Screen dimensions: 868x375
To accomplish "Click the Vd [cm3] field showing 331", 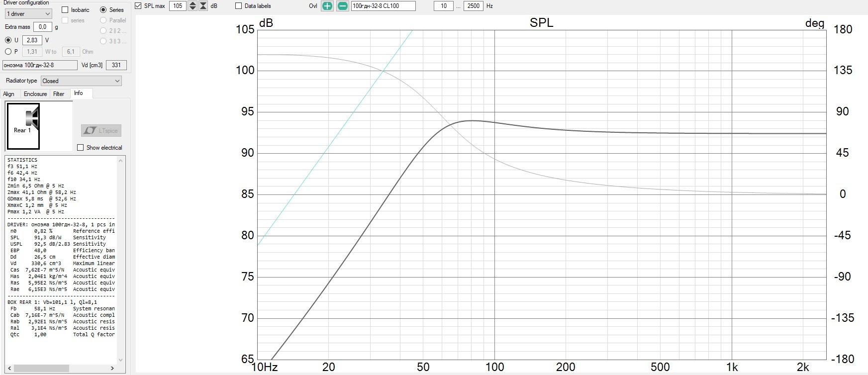I will [116, 65].
